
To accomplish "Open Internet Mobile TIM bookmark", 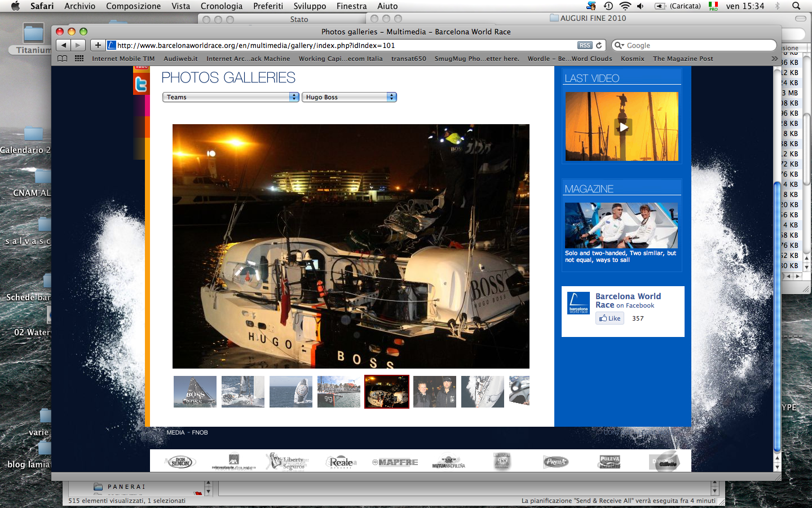I will 123,59.
